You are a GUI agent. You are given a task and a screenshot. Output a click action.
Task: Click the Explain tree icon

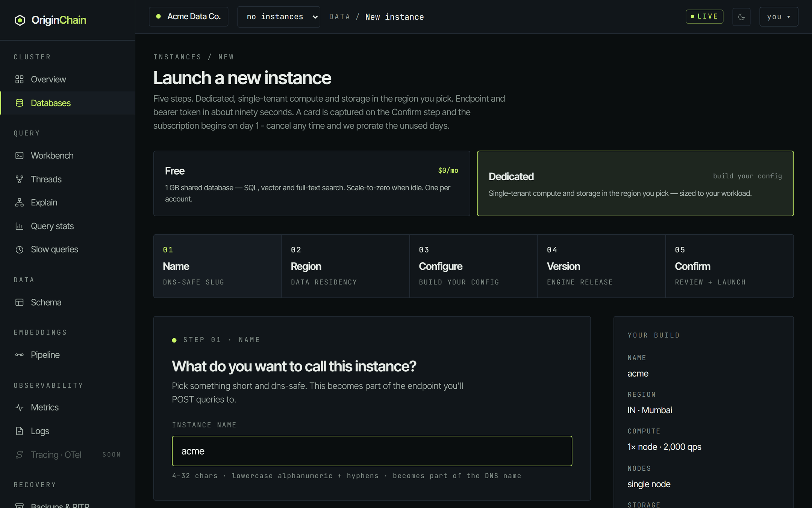[20, 202]
